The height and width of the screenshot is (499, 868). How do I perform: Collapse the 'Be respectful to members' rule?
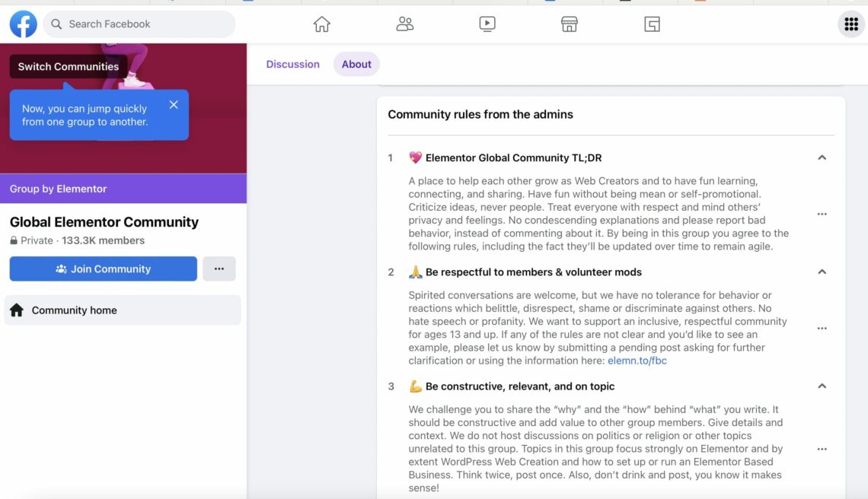[x=822, y=272]
